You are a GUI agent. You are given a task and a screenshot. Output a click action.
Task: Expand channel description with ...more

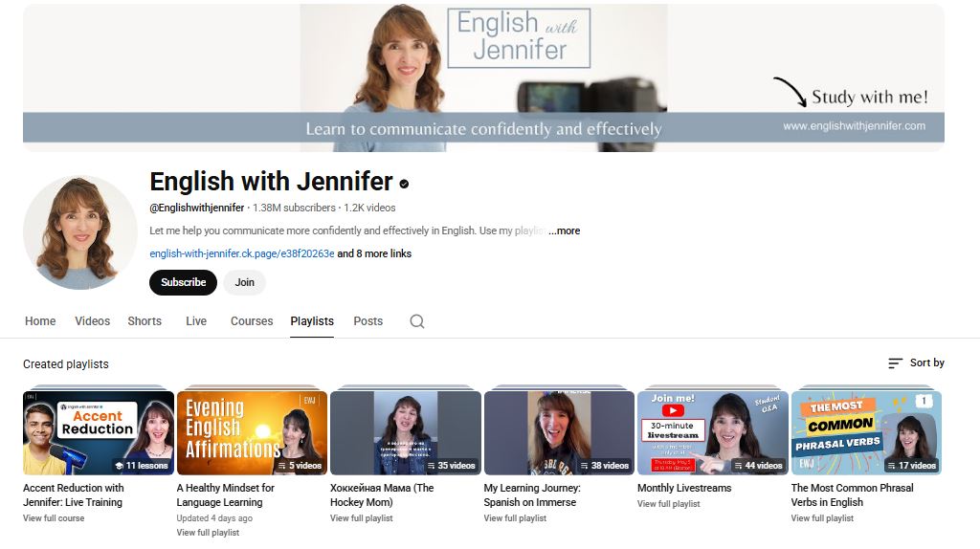click(565, 231)
